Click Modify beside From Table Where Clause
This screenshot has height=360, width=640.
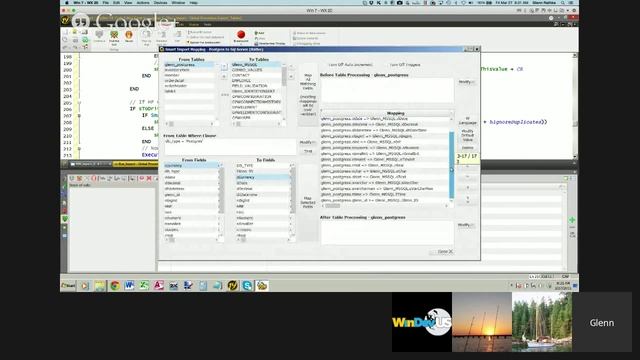pyautogui.click(x=307, y=142)
